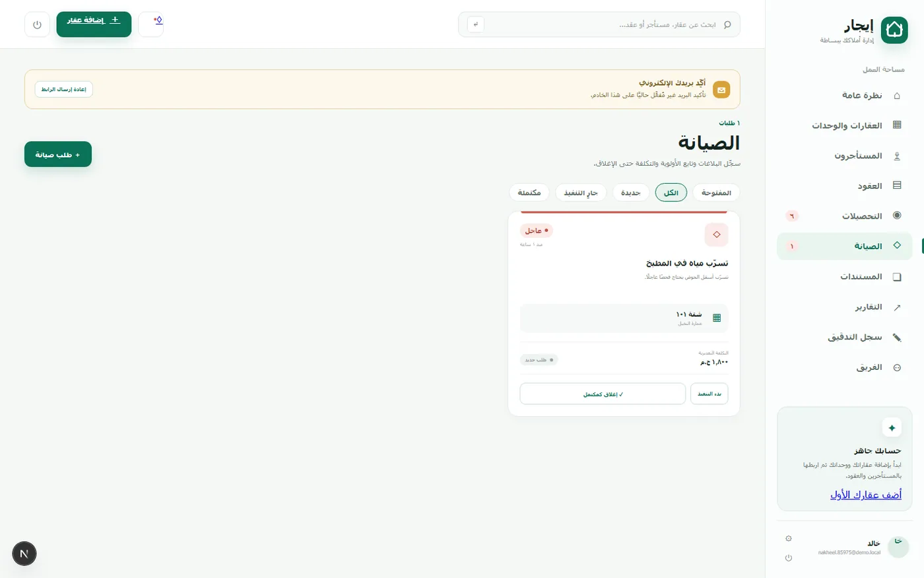Click the email nakheel.85975@demo.local
Viewport: 924px width, 578px height.
click(849, 552)
